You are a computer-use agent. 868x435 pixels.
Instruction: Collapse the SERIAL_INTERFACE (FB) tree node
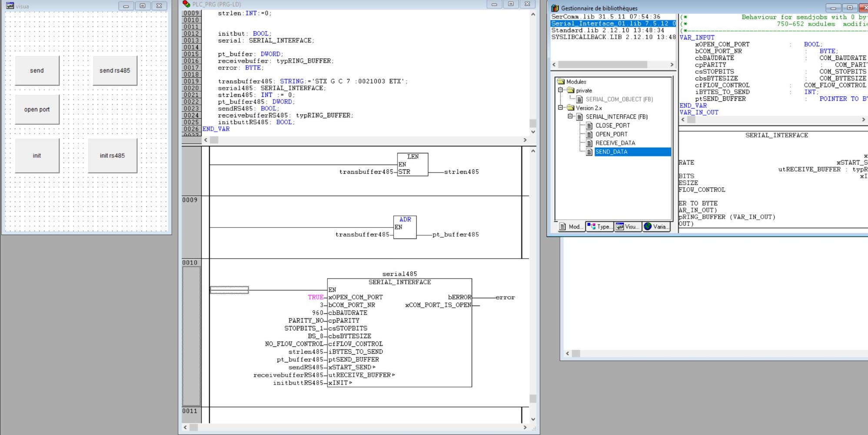pos(570,116)
